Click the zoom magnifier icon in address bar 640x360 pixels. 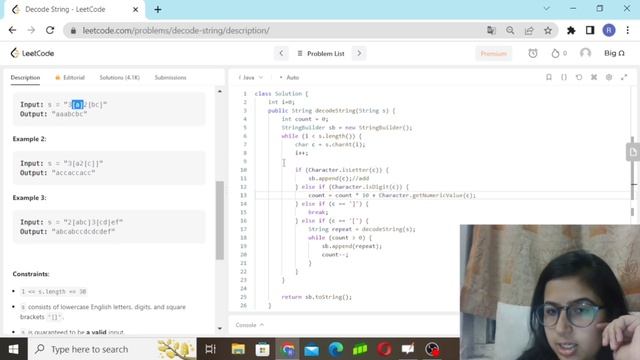[510, 30]
